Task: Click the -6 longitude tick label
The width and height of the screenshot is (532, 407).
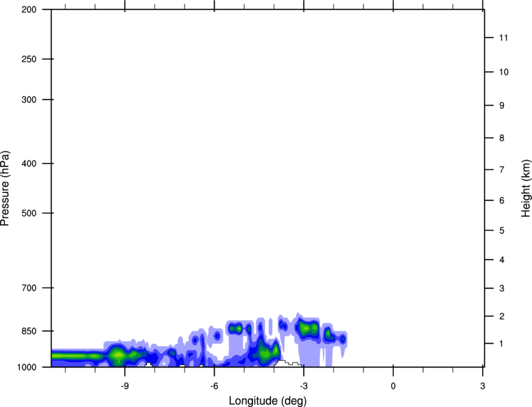Action: [x=214, y=385]
